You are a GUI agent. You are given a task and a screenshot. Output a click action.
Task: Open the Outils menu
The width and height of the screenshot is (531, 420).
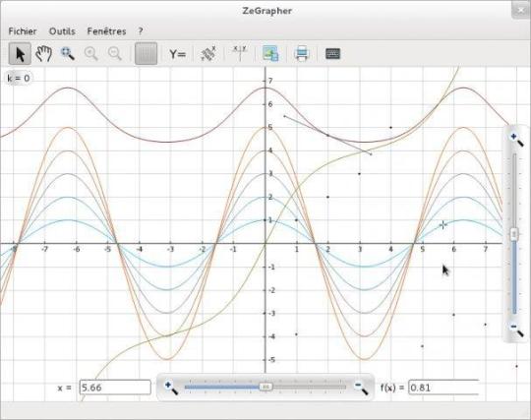pyautogui.click(x=62, y=31)
